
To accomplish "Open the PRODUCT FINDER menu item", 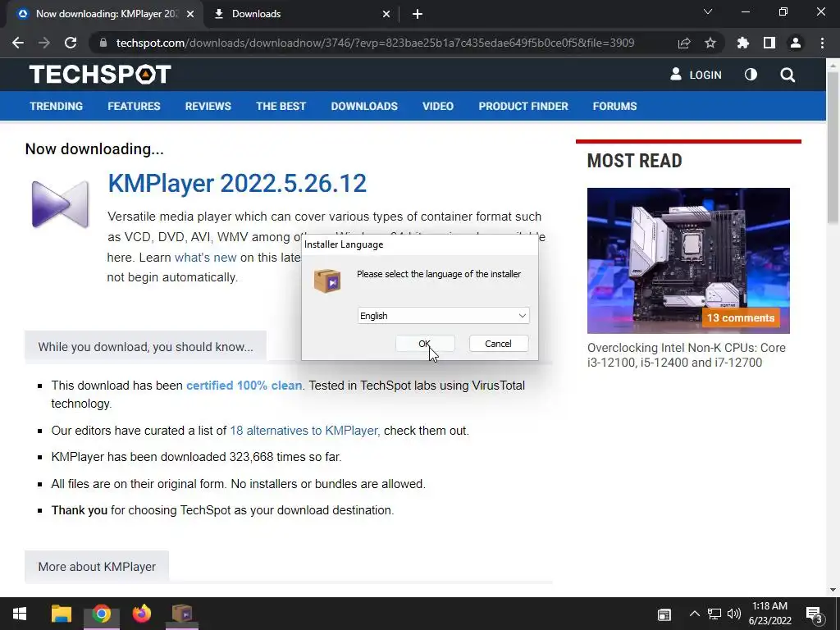I will click(523, 106).
